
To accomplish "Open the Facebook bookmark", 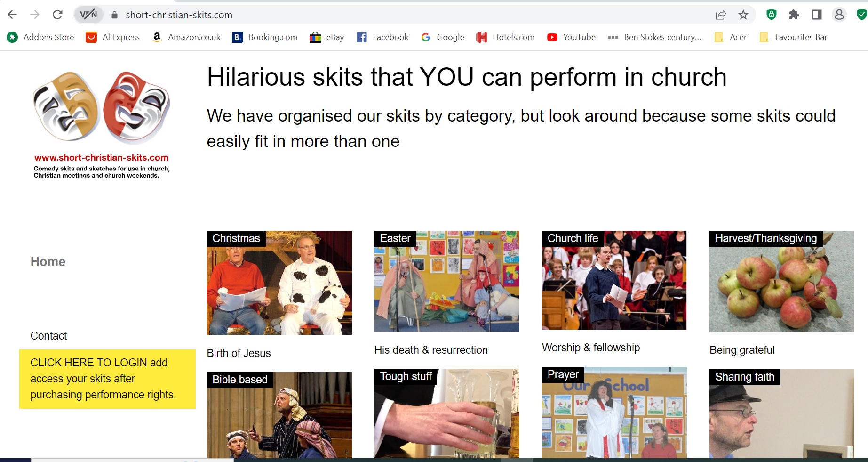I will coord(382,37).
